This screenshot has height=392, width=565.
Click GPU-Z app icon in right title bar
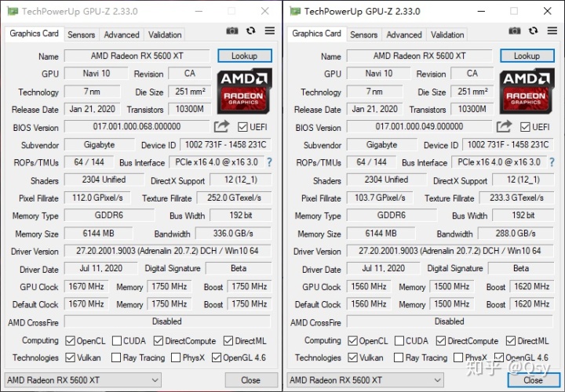(295, 11)
